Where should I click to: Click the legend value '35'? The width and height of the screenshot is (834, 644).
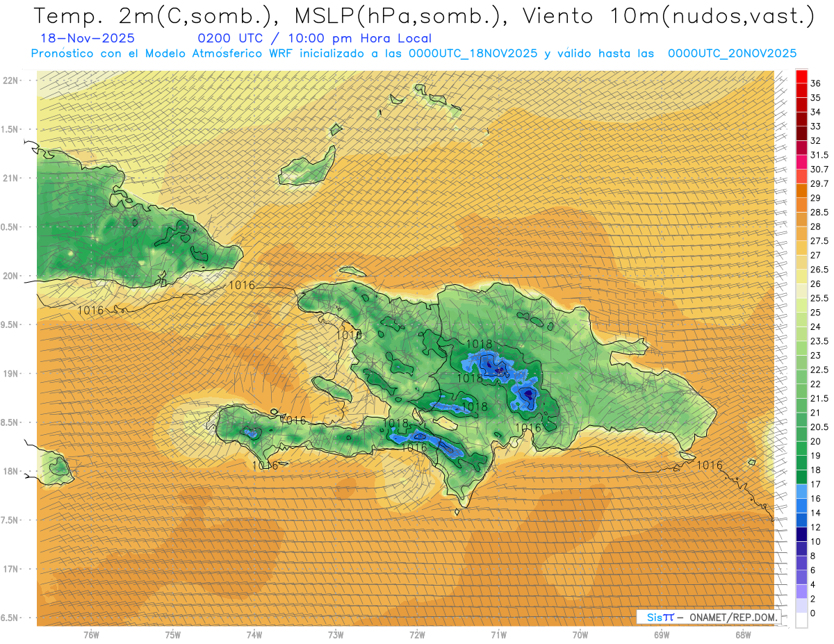click(x=815, y=98)
